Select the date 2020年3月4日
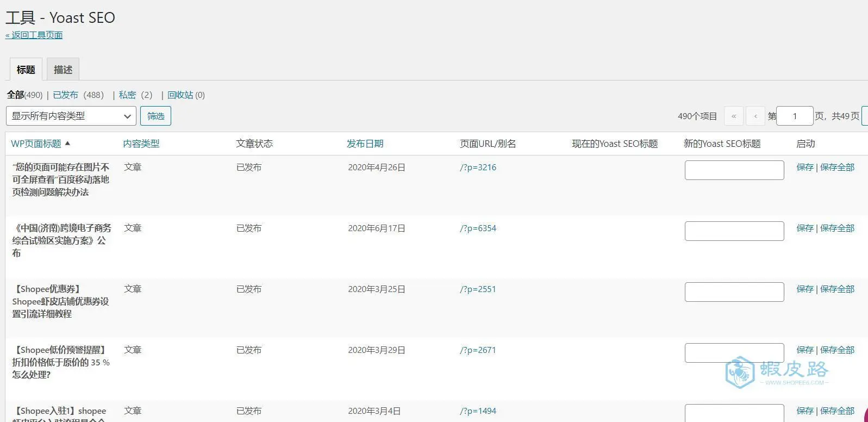Image resolution: width=868 pixels, height=422 pixels. pyautogui.click(x=374, y=411)
